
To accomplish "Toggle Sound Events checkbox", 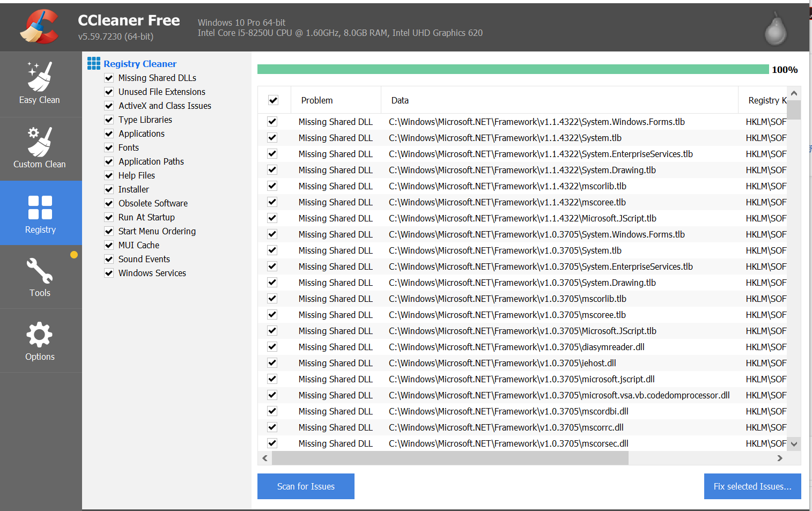I will coord(109,259).
